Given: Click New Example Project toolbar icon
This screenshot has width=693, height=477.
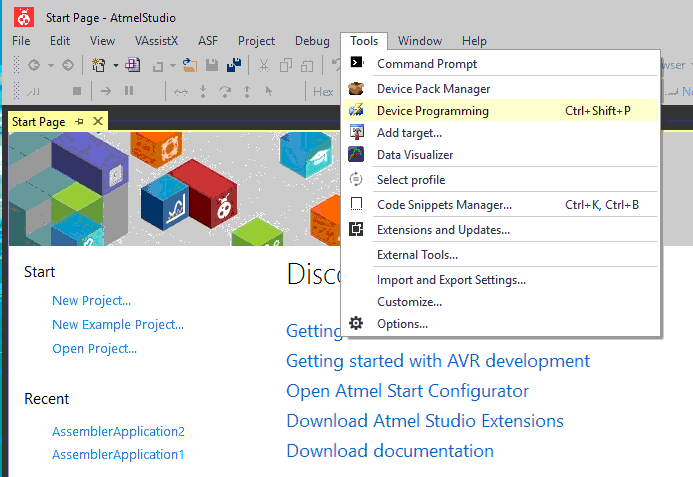Looking at the screenshot, I should pyautogui.click(x=132, y=65).
